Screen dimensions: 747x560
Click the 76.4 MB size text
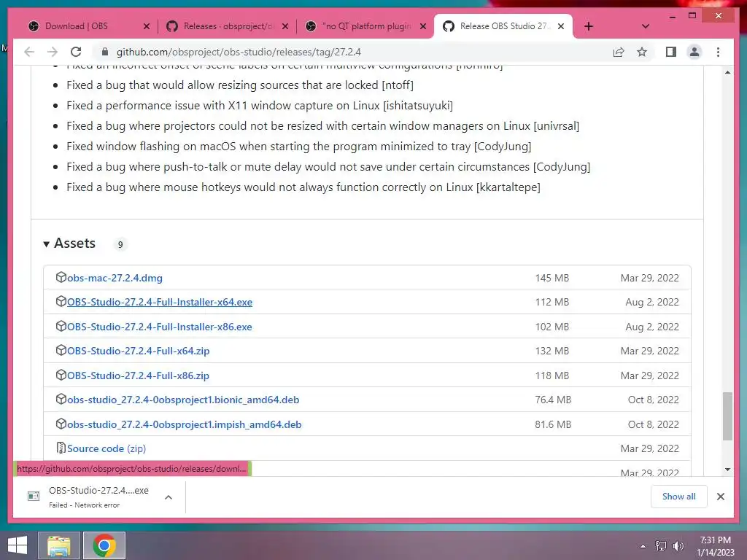[x=553, y=400]
